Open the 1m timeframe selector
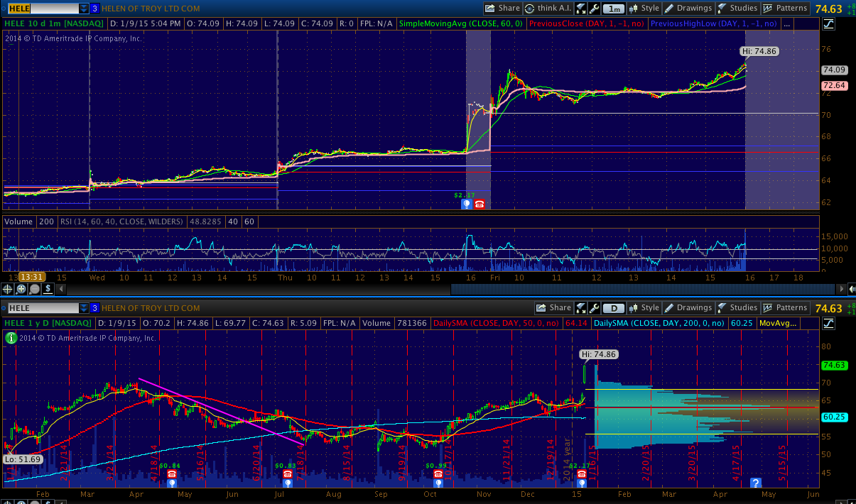The width and height of the screenshot is (856, 504). 614,9
